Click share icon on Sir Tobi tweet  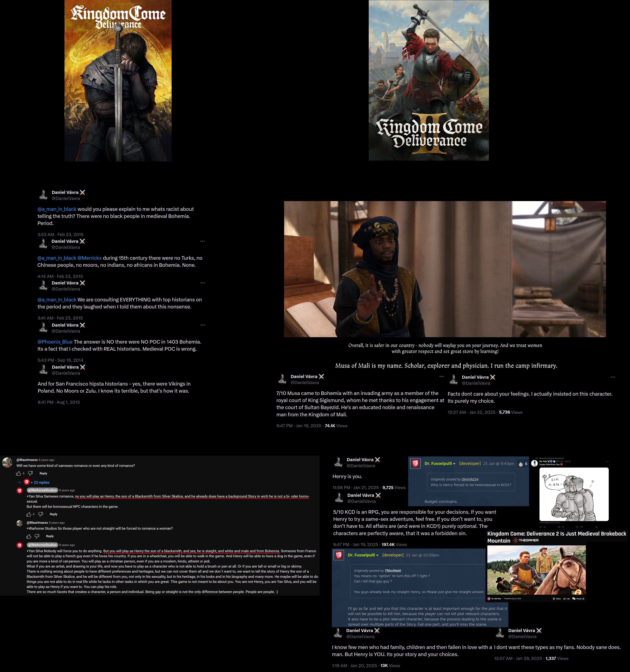(x=596, y=527)
